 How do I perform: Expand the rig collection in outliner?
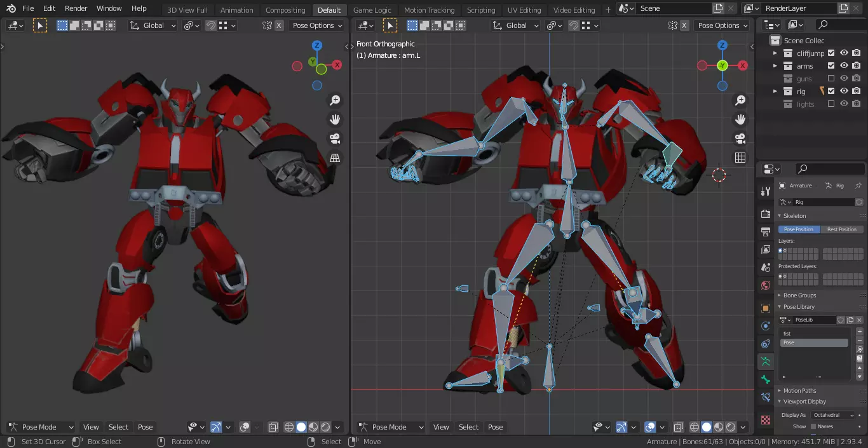pos(775,92)
